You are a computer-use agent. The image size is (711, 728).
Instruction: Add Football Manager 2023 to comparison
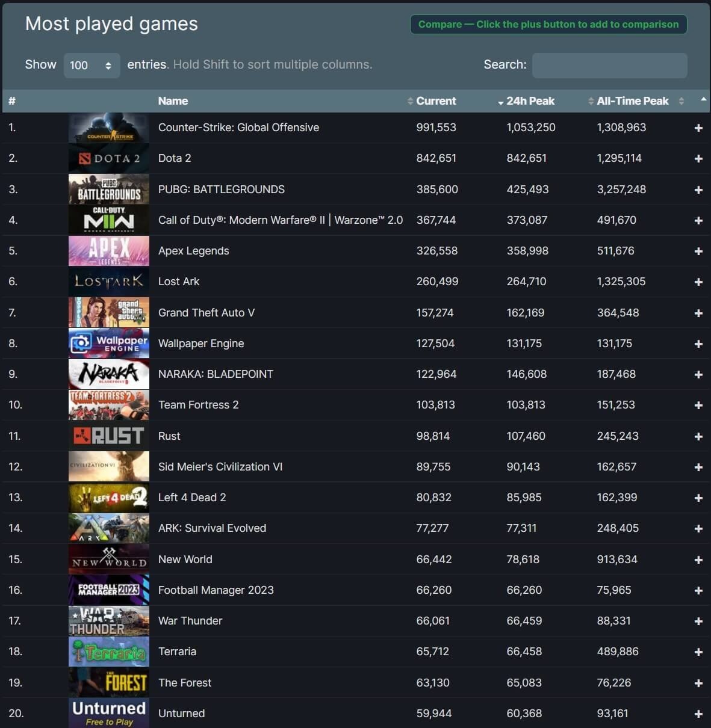[698, 590]
